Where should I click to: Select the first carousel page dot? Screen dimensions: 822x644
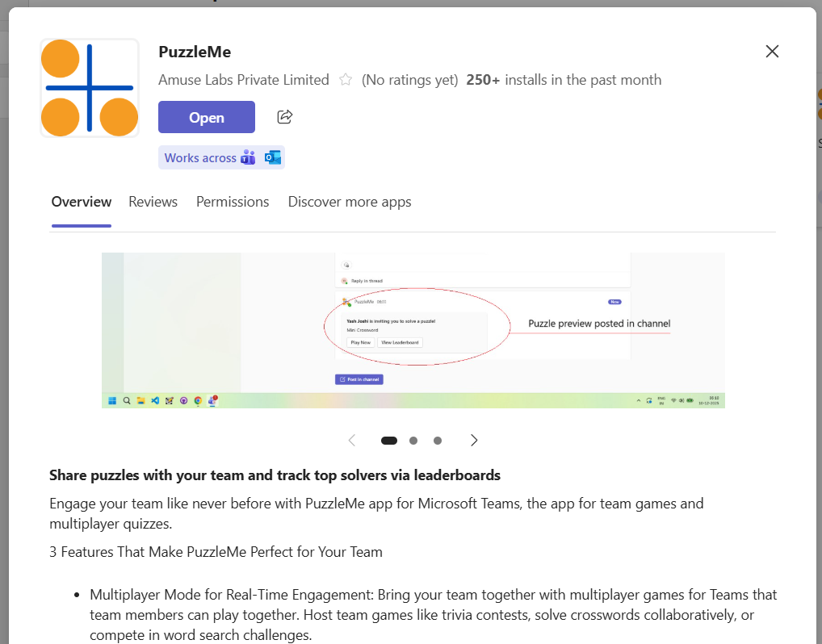tap(389, 441)
